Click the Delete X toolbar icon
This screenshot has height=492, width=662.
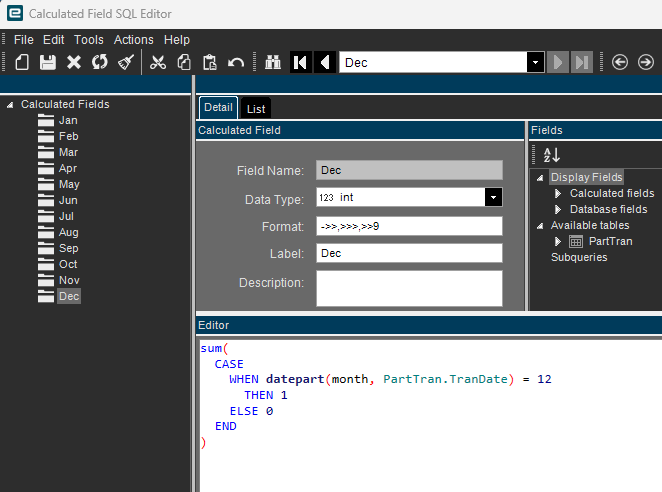click(73, 62)
